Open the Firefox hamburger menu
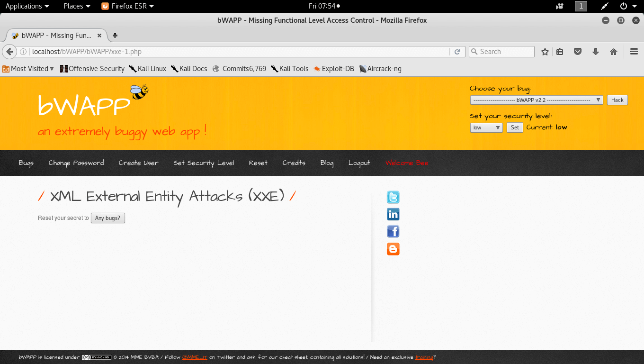This screenshot has height=364, width=644. pos(634,52)
